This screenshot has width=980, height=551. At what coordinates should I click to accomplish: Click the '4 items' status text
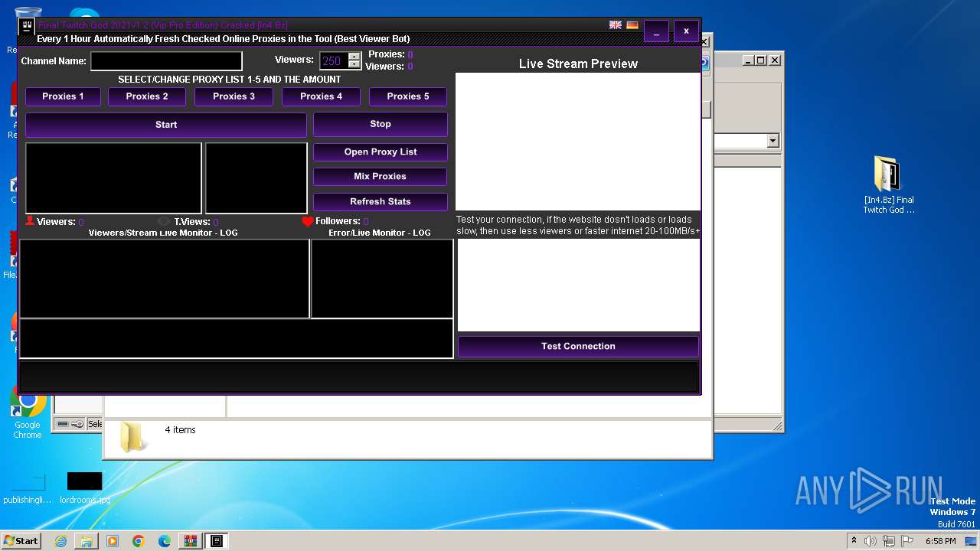[x=181, y=430]
